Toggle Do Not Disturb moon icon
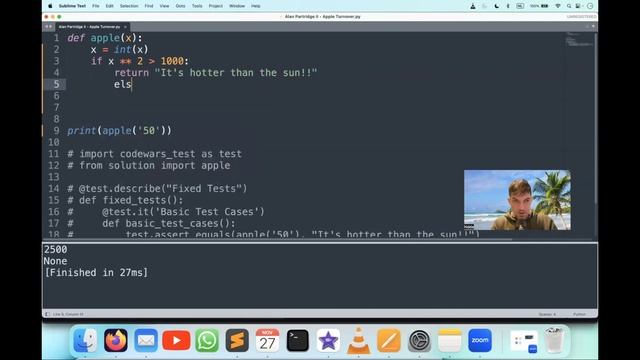Image resolution: width=640 pixels, height=360 pixels. click(497, 6)
